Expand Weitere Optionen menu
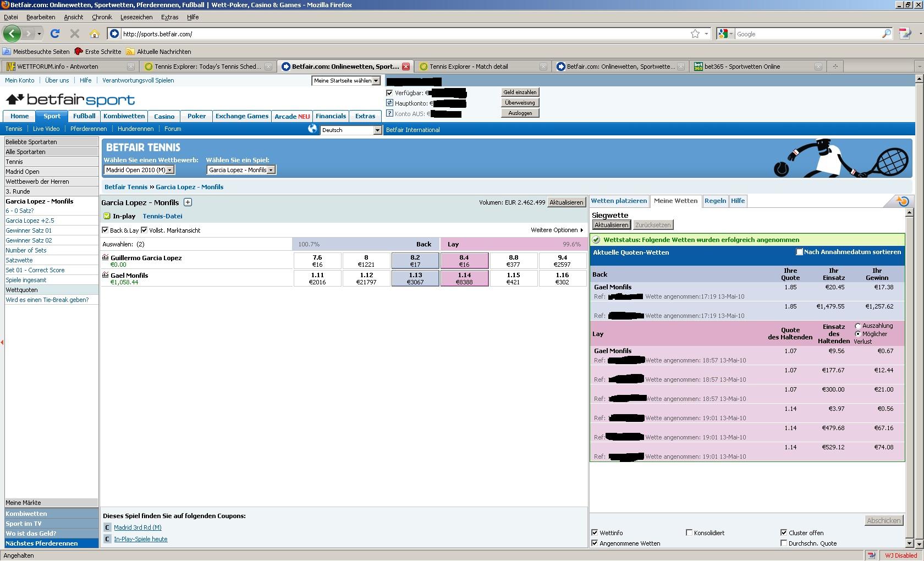This screenshot has width=924, height=561. point(557,230)
